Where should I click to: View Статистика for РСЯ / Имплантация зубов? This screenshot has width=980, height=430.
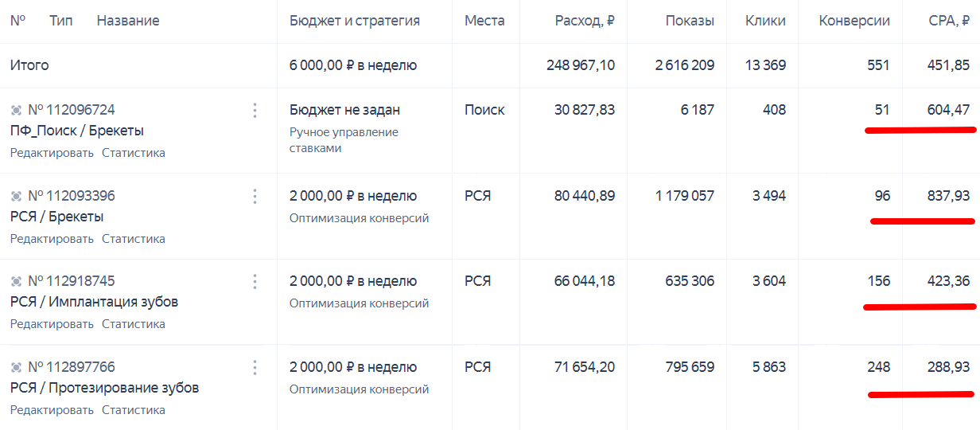click(134, 324)
